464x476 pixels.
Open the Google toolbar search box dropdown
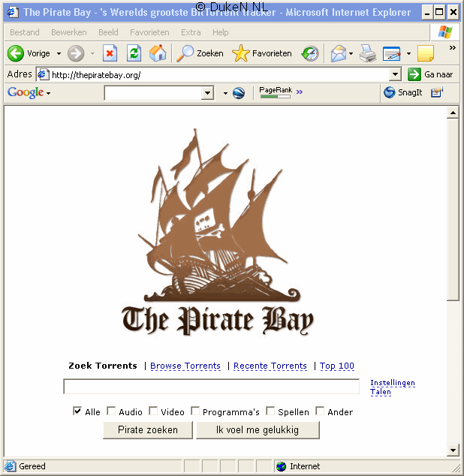(x=208, y=93)
